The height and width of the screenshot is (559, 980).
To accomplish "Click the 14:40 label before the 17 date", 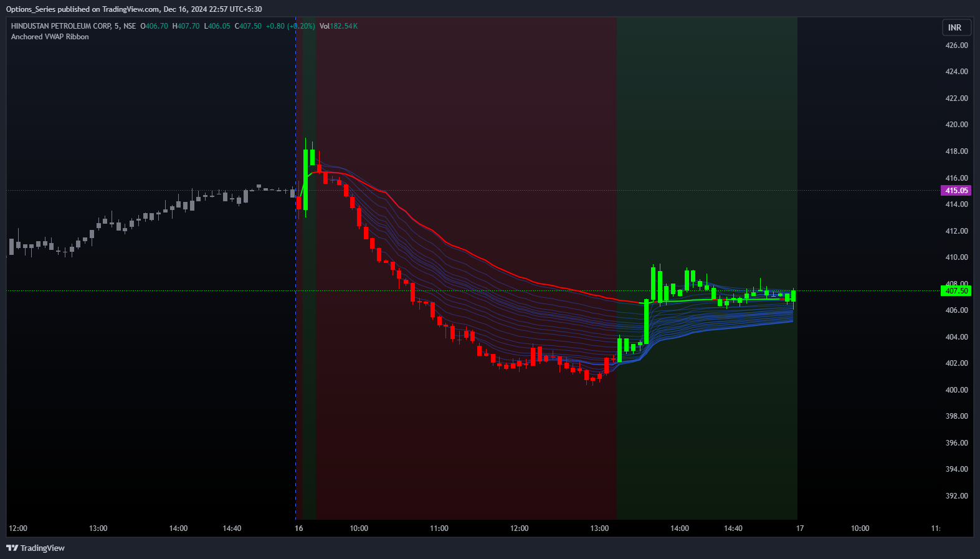I will [733, 528].
